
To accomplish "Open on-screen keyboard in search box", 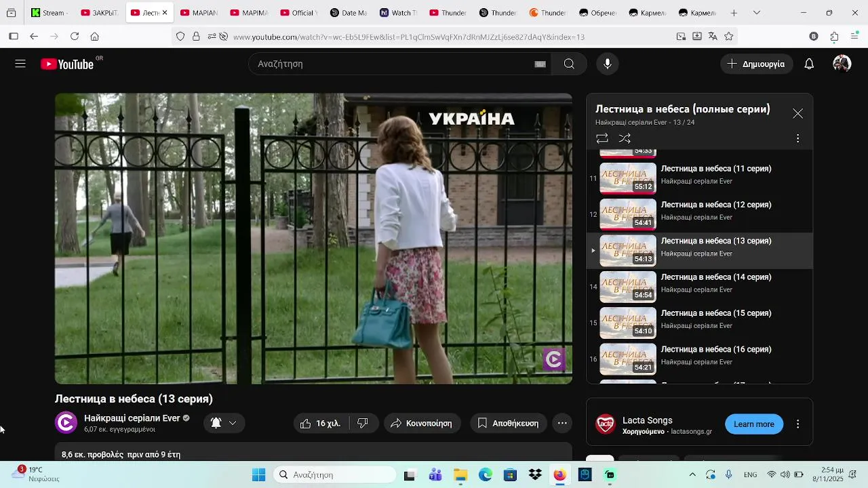I will 540,64.
